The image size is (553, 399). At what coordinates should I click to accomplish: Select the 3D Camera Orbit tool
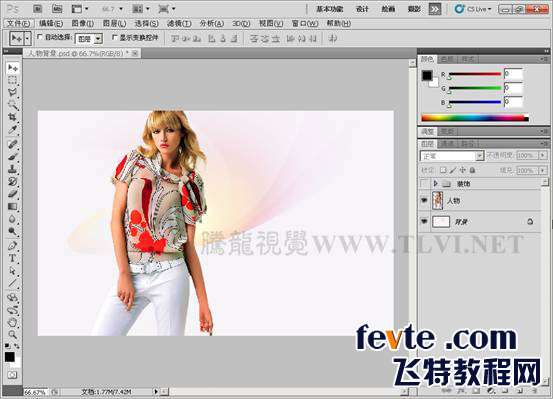coord(13,310)
